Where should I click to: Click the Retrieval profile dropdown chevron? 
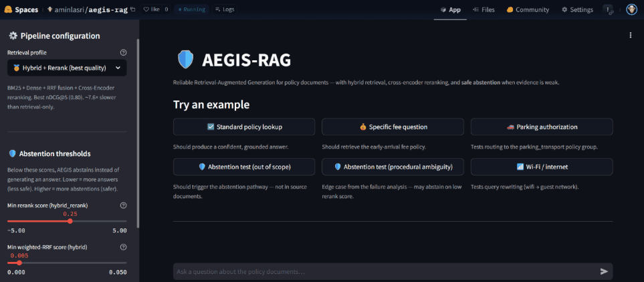(x=118, y=68)
